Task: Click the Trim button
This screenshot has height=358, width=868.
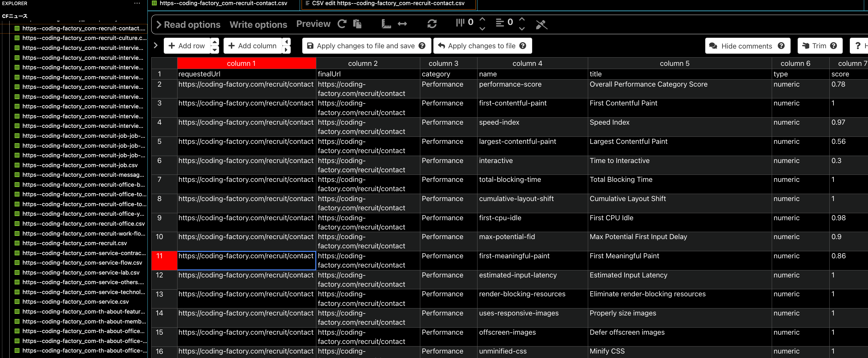Action: (819, 46)
